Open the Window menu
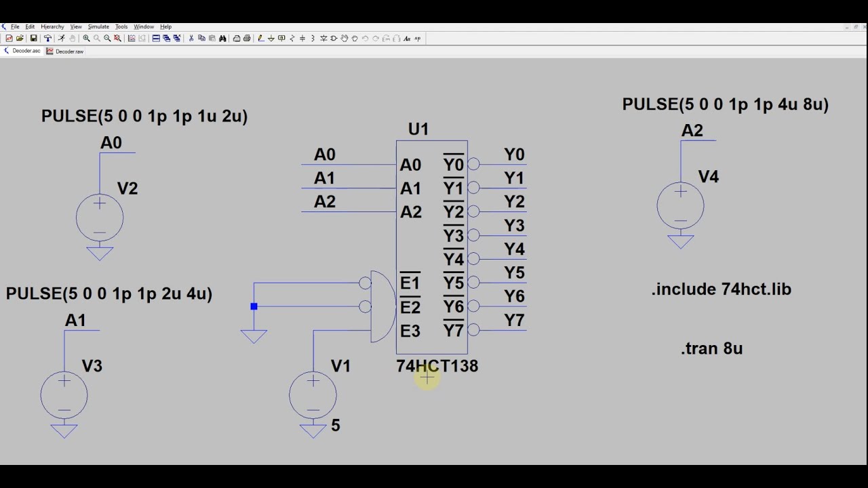 point(143,26)
